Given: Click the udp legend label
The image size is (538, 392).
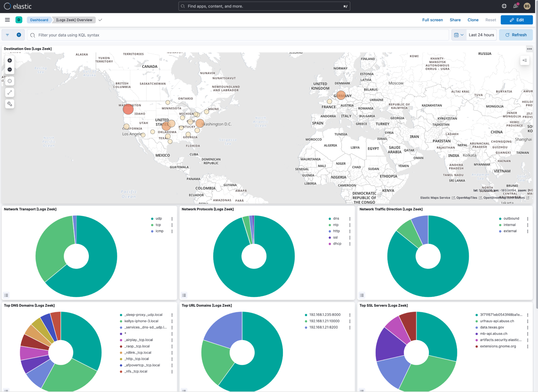Looking at the screenshot, I should coord(159,219).
